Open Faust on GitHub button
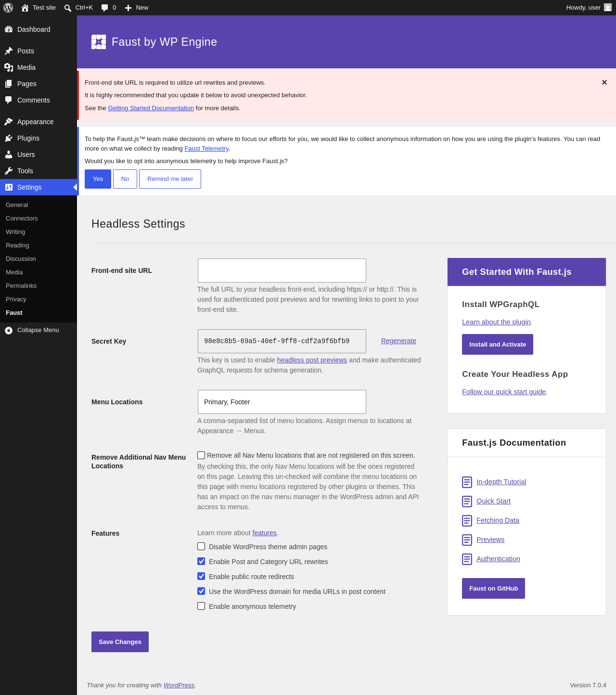 click(x=493, y=588)
